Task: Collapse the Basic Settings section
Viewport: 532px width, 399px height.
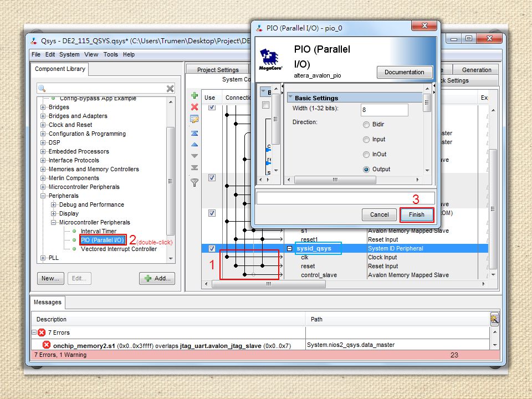Action: (290, 98)
